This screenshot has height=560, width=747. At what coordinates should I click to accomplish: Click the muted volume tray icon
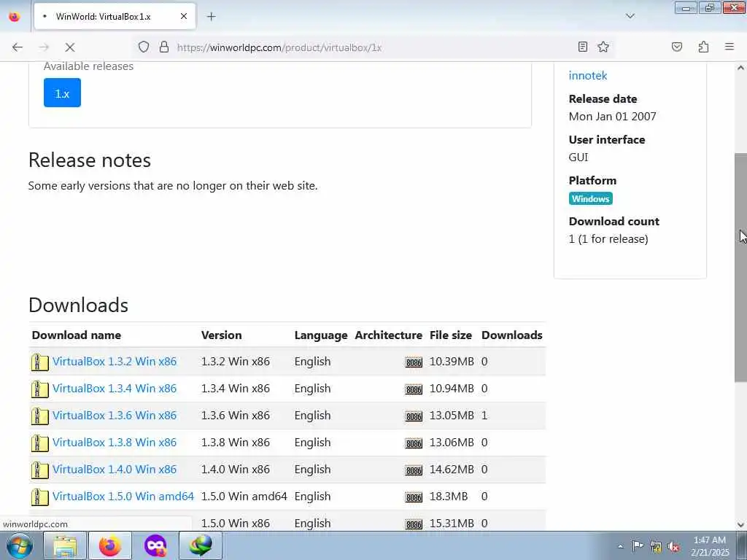coord(673,547)
